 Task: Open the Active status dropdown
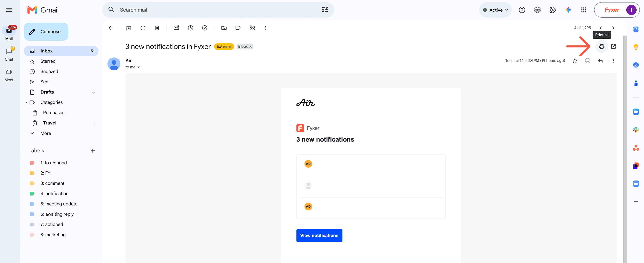(495, 10)
